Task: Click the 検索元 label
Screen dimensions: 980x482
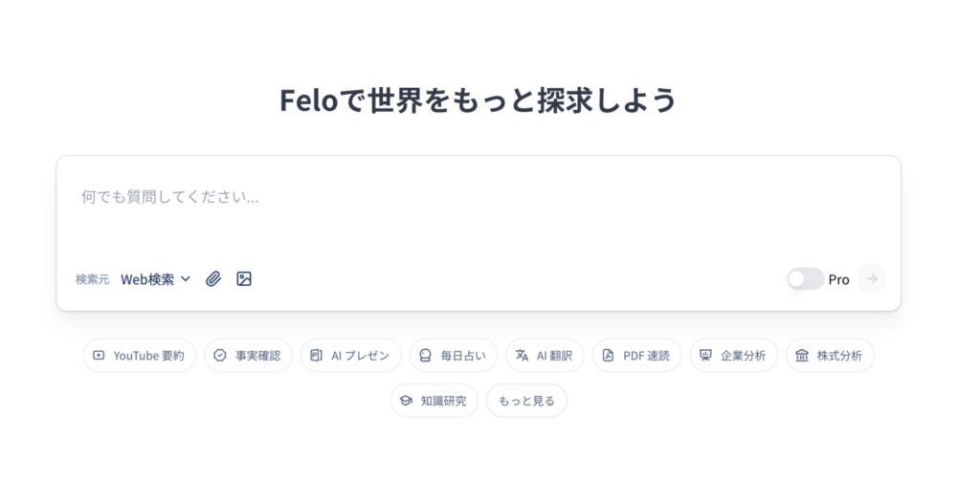Action: (x=93, y=279)
